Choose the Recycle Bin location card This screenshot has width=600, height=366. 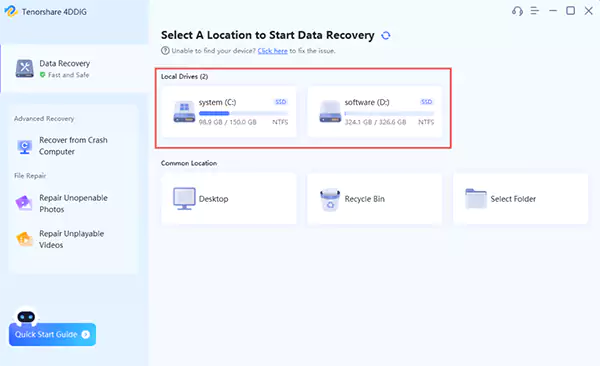375,199
